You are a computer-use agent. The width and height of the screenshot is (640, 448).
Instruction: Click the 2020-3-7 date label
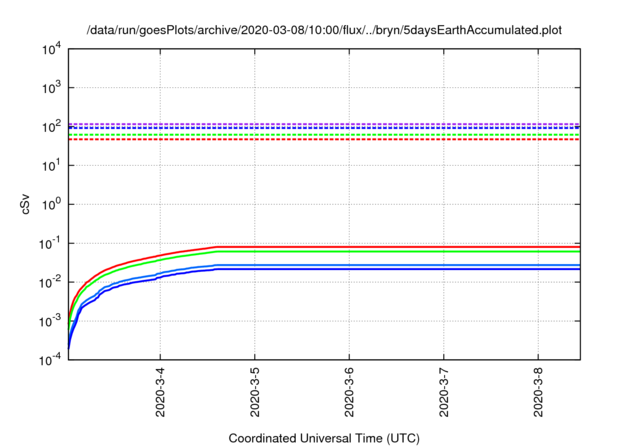[444, 392]
